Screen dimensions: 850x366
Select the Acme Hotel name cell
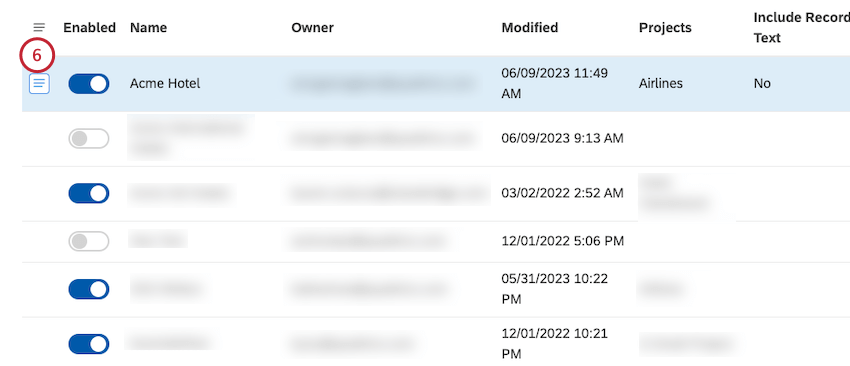tap(165, 84)
